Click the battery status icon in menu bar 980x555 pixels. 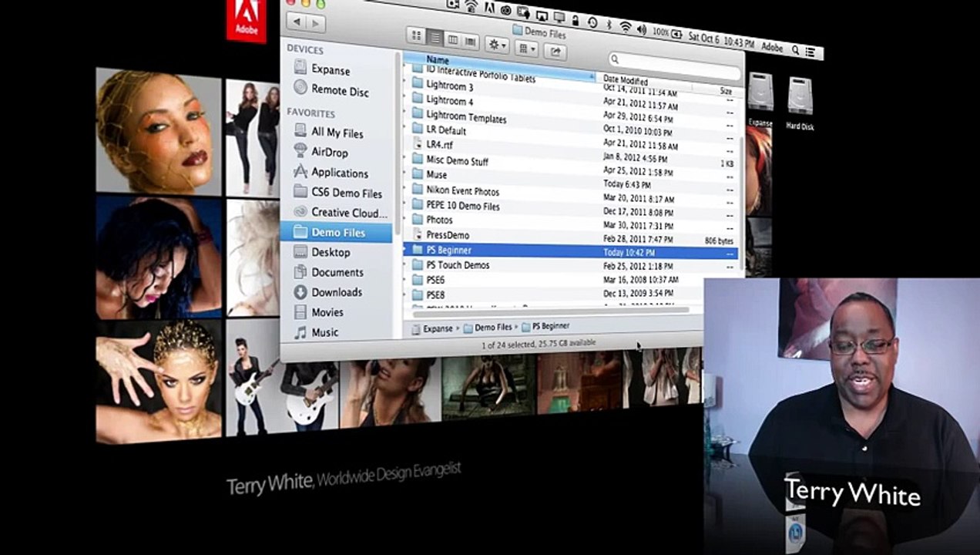676,34
